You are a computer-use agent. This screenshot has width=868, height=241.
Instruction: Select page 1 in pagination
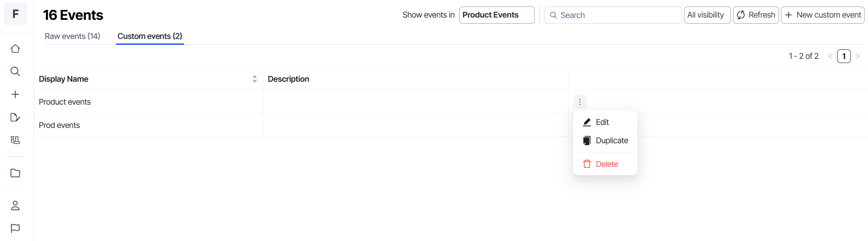844,56
